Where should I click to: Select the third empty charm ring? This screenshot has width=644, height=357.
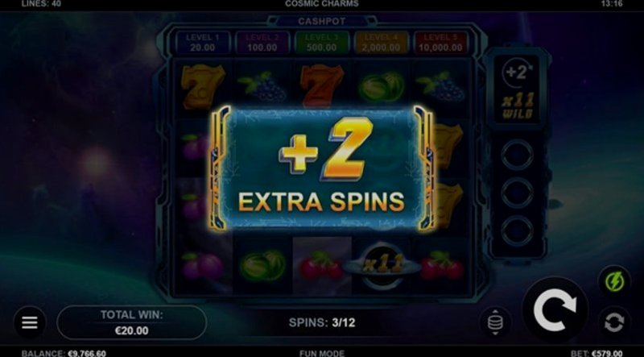517,230
